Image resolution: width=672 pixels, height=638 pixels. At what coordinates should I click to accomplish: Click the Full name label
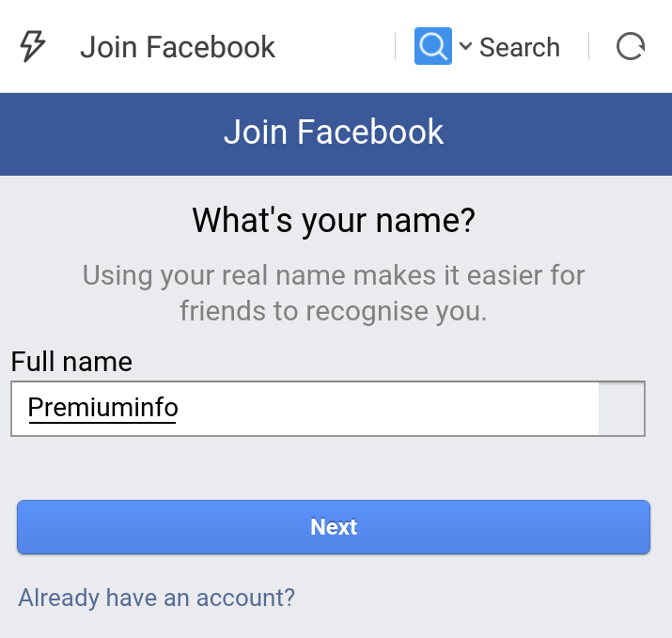71,361
